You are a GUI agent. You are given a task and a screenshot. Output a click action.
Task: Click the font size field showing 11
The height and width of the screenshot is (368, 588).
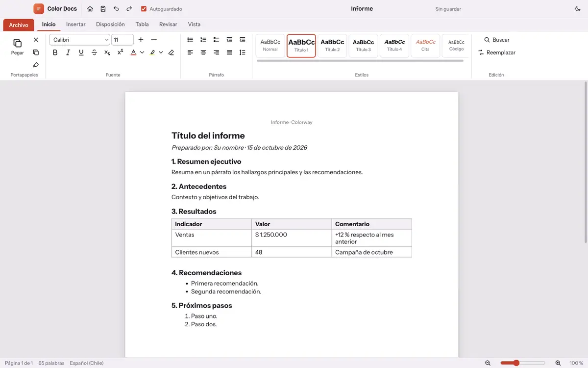[122, 40]
